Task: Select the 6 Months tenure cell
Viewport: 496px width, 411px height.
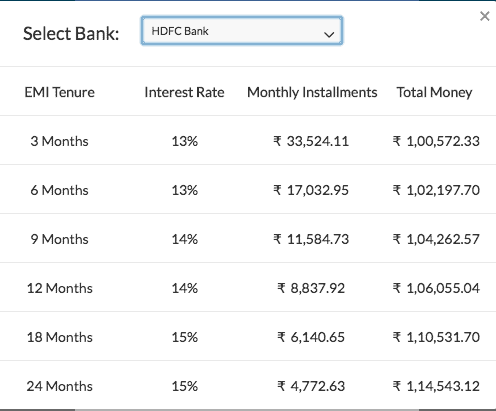Action: 60,190
